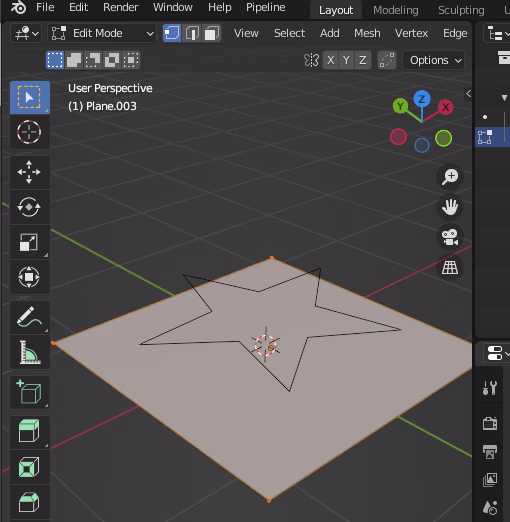Switch to the Sculpting workspace tab
Image resolution: width=510 pixels, height=522 pixels.
pos(461,10)
